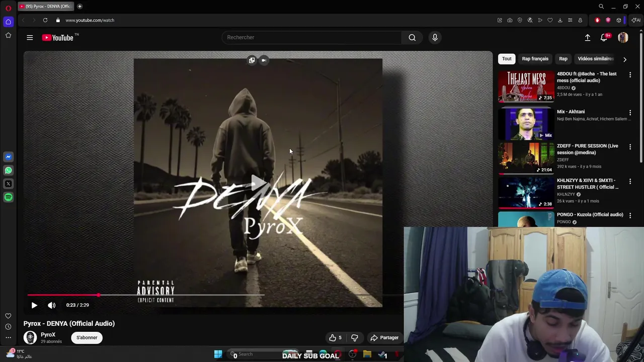Reload the page with the refresh icon

click(x=45, y=20)
